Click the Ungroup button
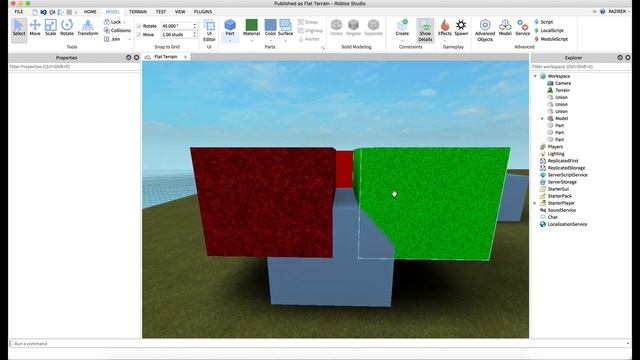Viewport: 640px width, 360px height. coord(310,31)
